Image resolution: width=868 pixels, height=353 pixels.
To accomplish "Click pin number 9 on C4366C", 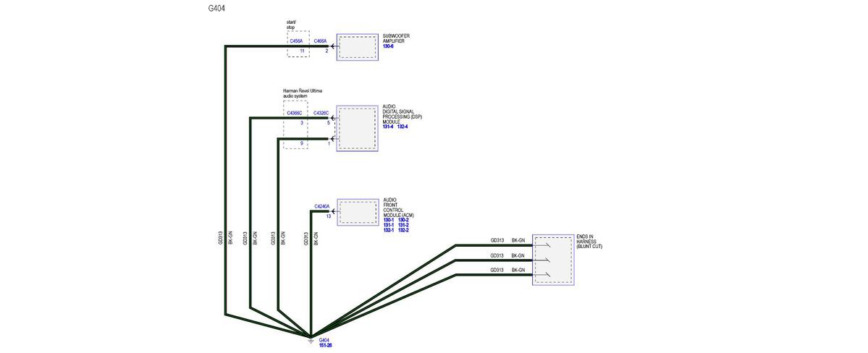I will pyautogui.click(x=302, y=144).
